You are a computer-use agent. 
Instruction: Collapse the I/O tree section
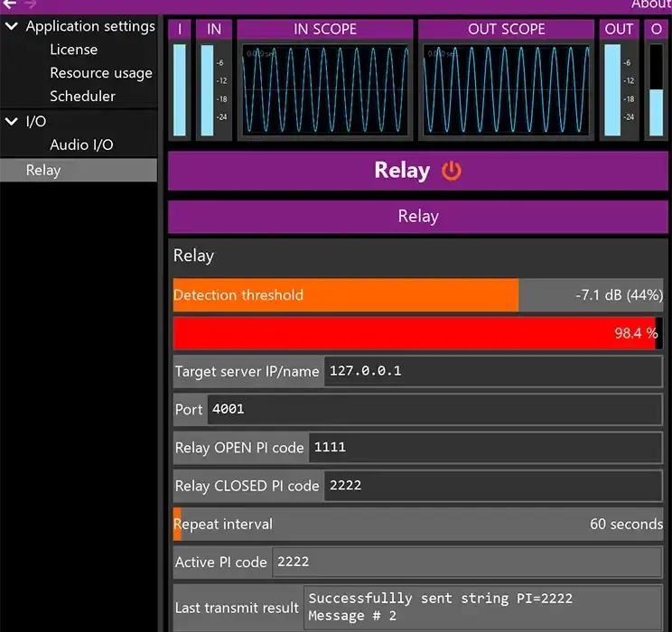(x=11, y=121)
